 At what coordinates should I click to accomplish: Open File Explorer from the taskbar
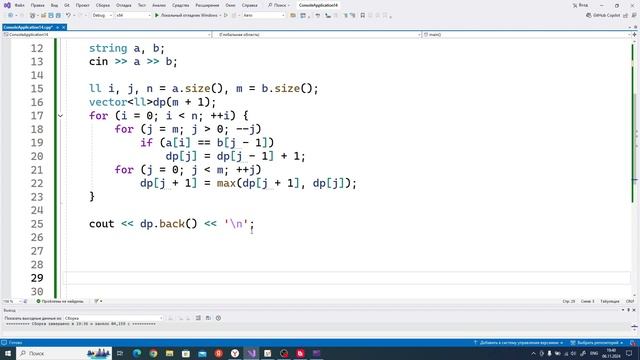tap(169, 353)
